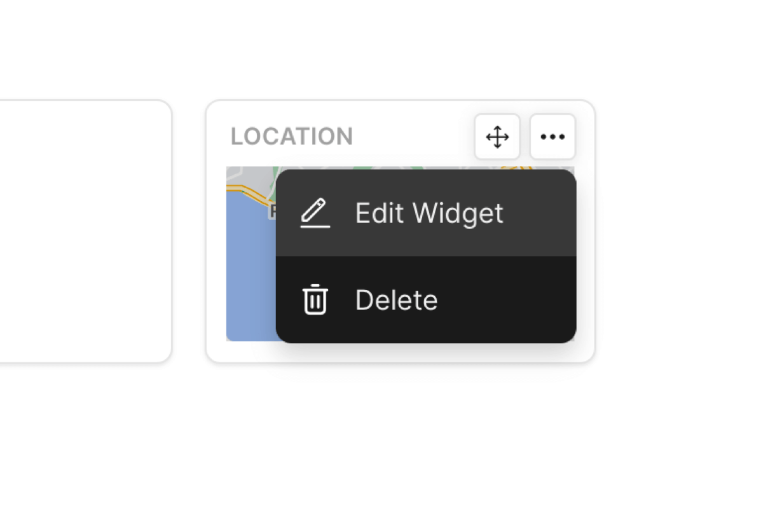Image resolution: width=782 pixels, height=532 pixels.
Task: Click the Edit Widget label text
Action: (429, 213)
